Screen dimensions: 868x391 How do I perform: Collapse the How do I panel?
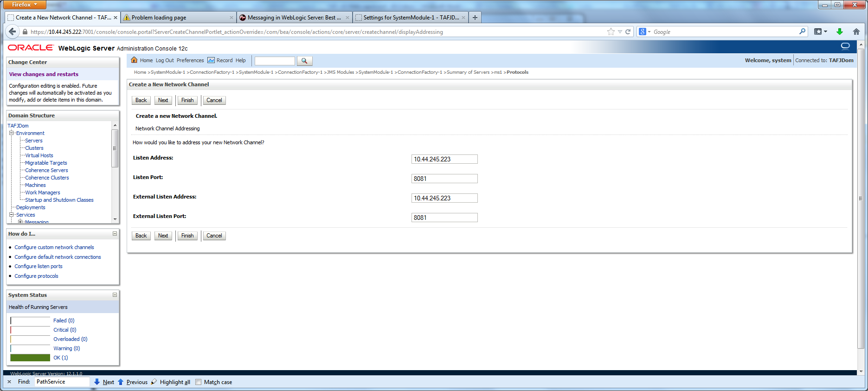pyautogui.click(x=115, y=234)
